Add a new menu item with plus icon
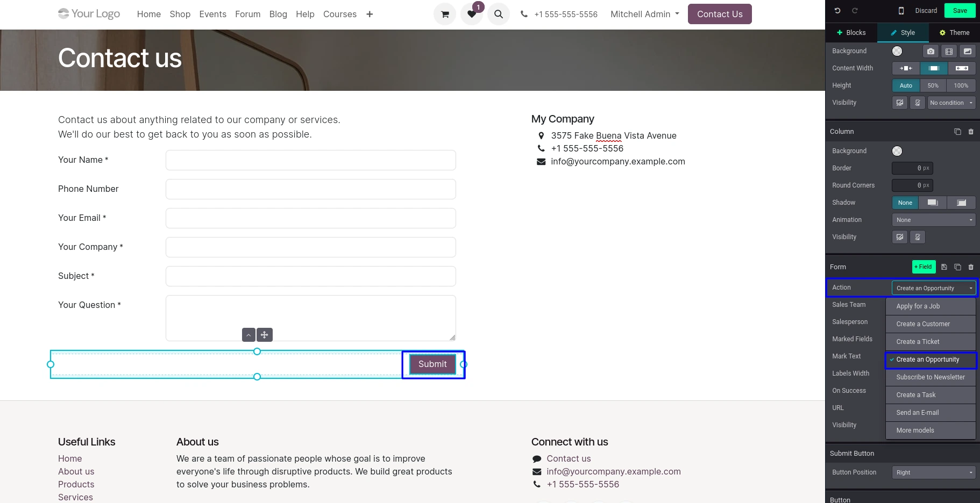 pos(370,14)
